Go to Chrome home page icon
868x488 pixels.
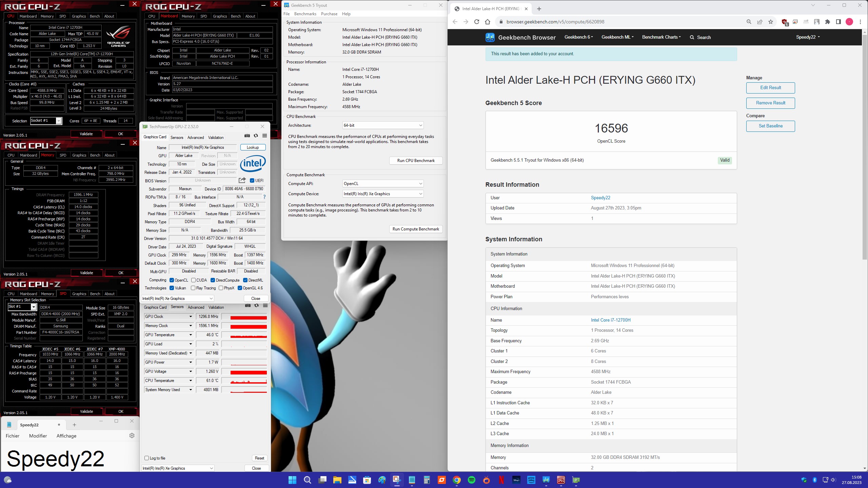coord(488,22)
